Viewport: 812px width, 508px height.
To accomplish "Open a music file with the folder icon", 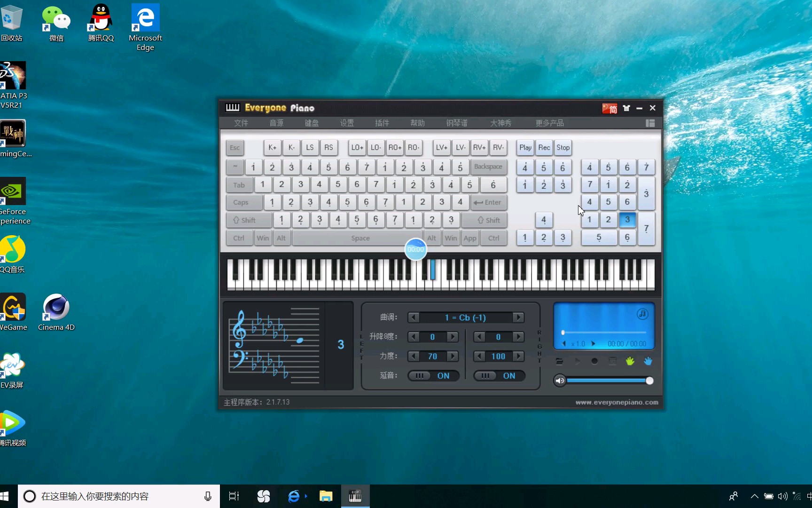I will tap(559, 361).
